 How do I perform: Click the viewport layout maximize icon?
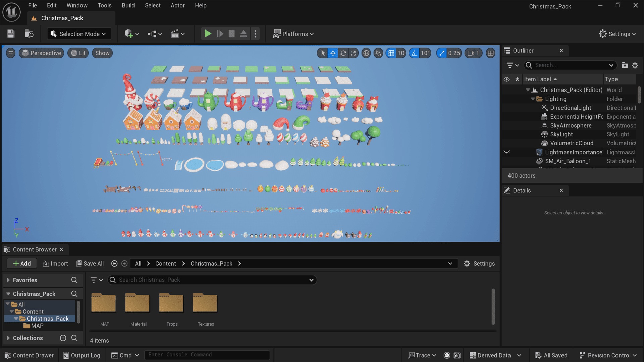[491, 53]
